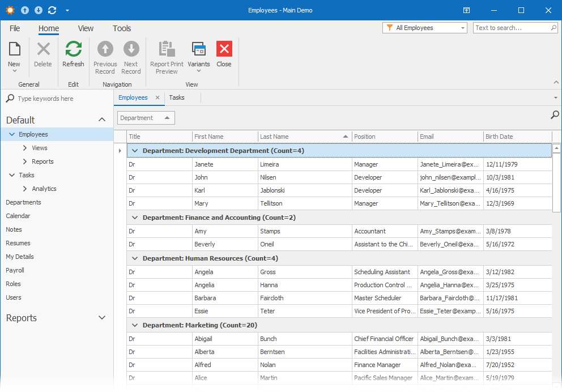Click the grid find panel magnifier

click(555, 114)
